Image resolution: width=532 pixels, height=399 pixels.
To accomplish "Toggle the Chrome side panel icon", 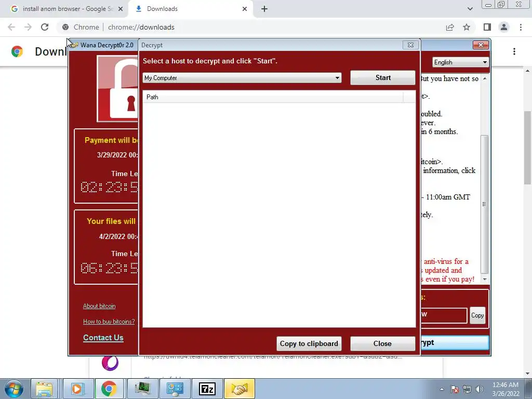I will coord(487,27).
